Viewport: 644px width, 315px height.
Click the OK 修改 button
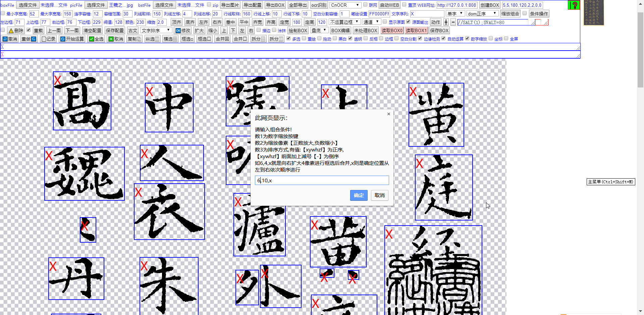click(183, 30)
